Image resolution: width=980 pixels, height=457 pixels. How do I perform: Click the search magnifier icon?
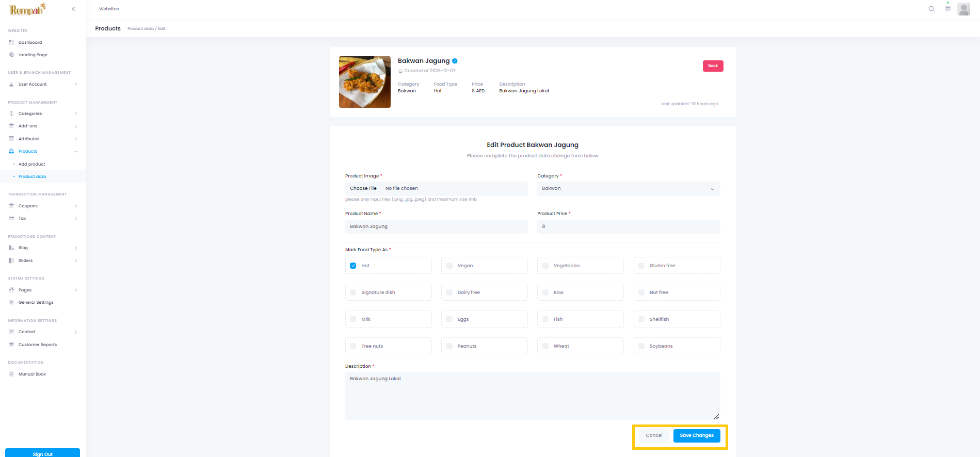(931, 9)
